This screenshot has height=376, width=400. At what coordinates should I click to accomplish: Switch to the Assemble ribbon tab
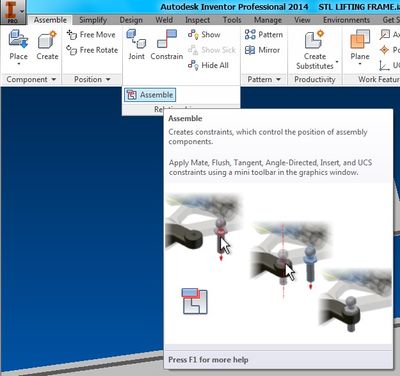tap(50, 20)
